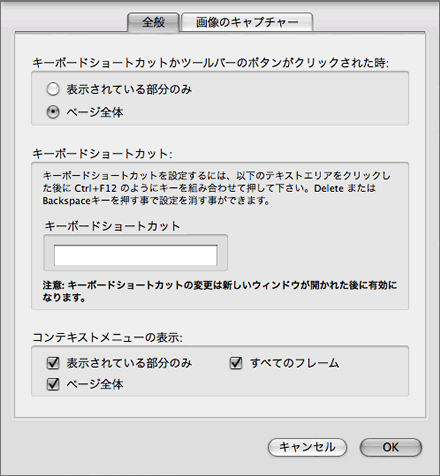Uncheck 表示されている部分のみ context menu checkbox
Viewport: 440px width, 476px height.
click(x=53, y=363)
